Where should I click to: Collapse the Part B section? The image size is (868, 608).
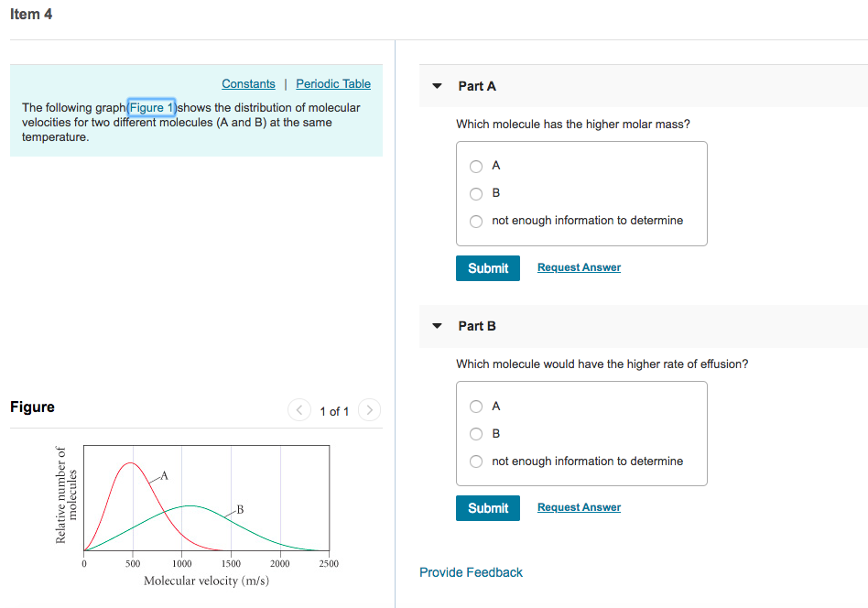point(437,326)
